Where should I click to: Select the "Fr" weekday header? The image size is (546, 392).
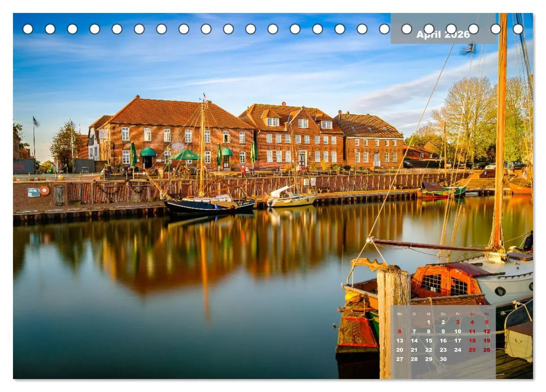[458, 314]
